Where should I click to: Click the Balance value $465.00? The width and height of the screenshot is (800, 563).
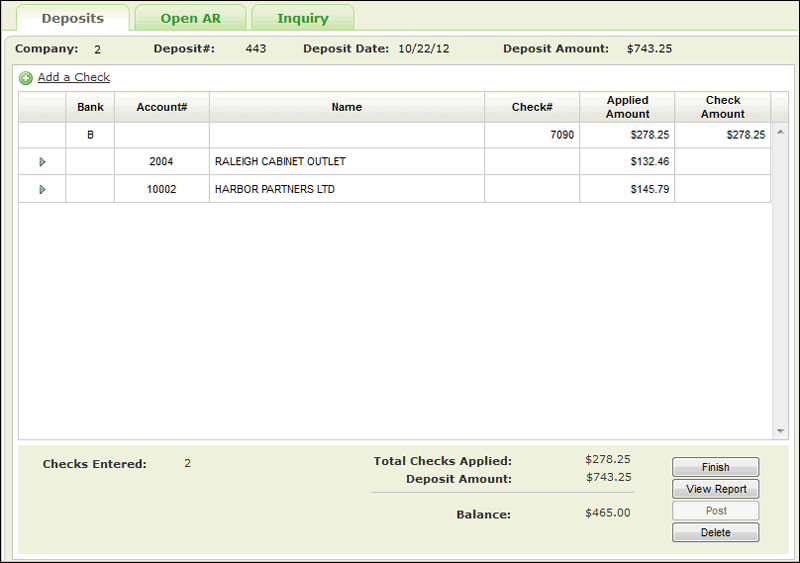608,512
